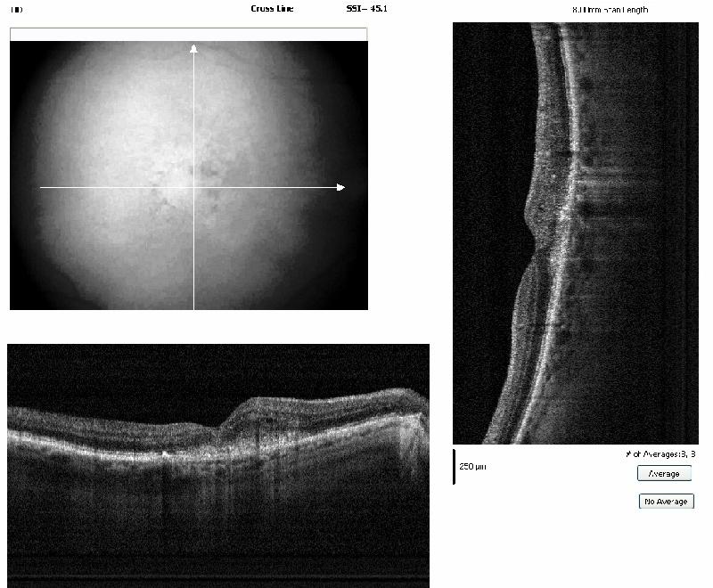Click the Scan Length label above vertical scan
The image size is (713, 588).
[x=610, y=10]
